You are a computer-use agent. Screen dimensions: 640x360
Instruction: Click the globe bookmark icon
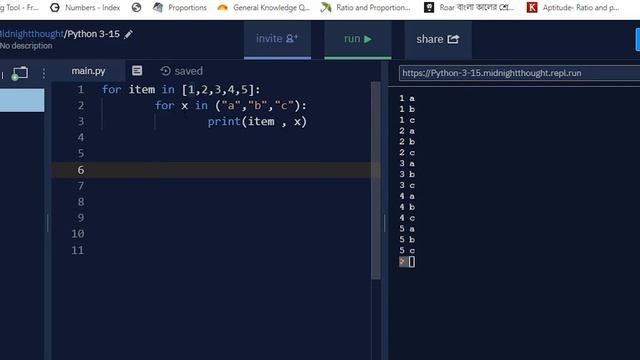point(136,7)
